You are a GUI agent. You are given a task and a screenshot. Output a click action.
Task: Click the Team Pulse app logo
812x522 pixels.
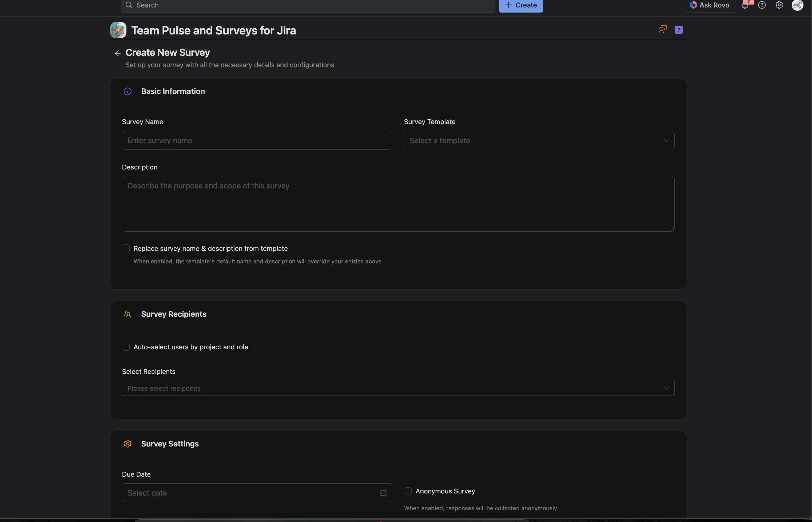point(118,30)
